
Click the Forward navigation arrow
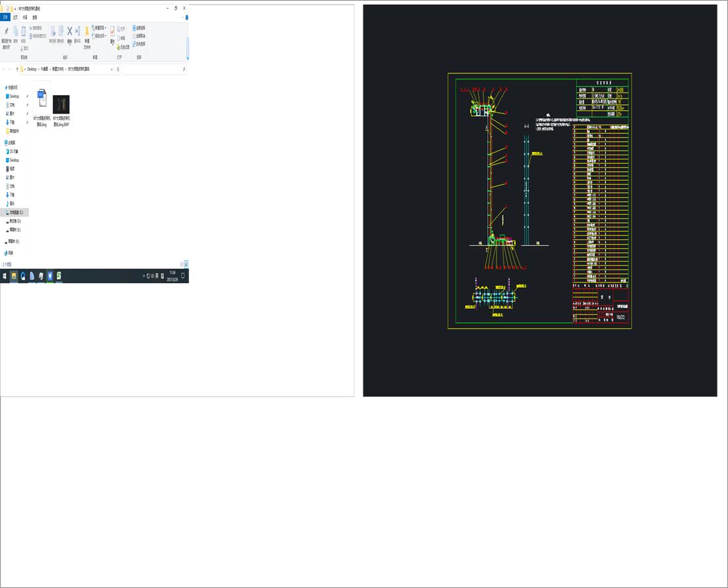point(10,69)
